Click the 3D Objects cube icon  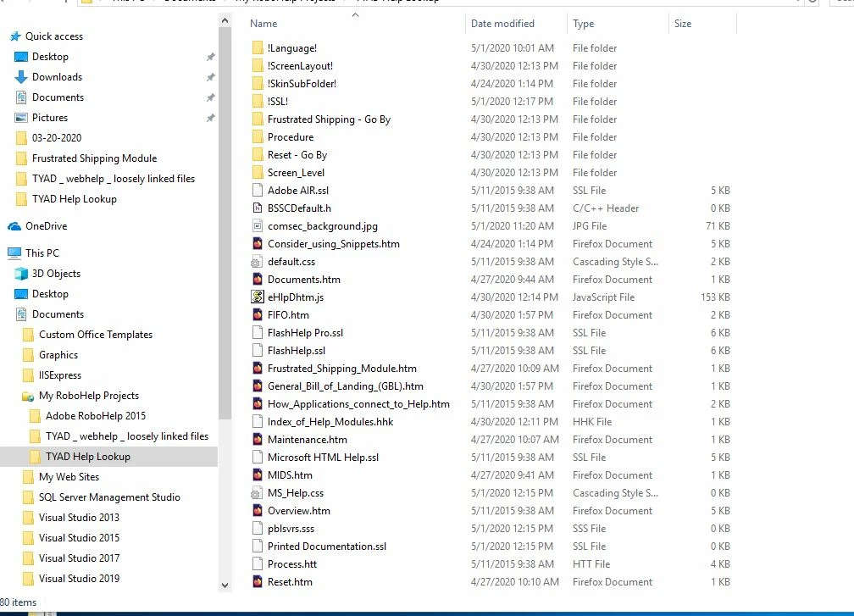point(21,274)
